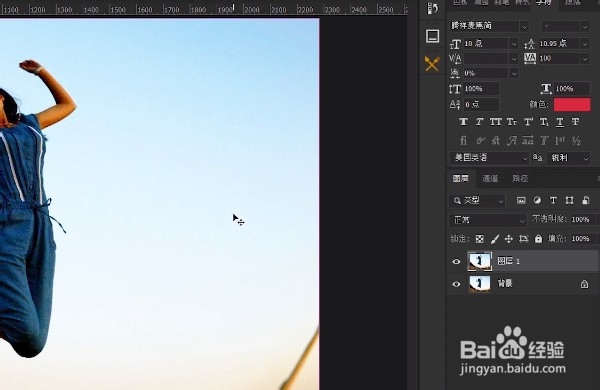Expand the kerning dropdown arrow
The height and width of the screenshot is (390, 600).
tap(514, 59)
